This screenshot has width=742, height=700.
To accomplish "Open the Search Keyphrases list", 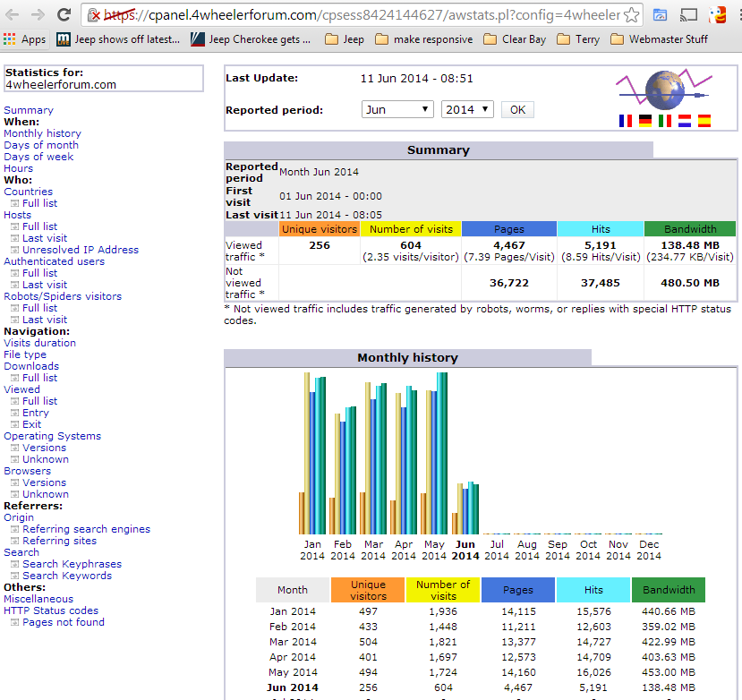I will (72, 564).
